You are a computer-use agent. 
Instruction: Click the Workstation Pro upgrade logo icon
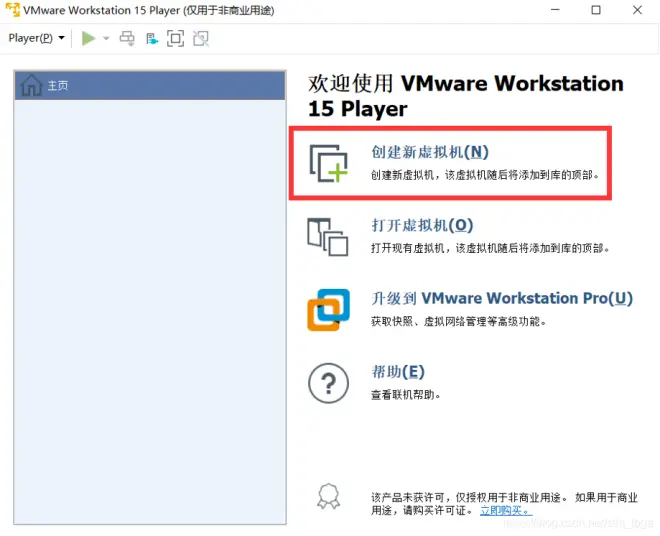click(x=329, y=310)
